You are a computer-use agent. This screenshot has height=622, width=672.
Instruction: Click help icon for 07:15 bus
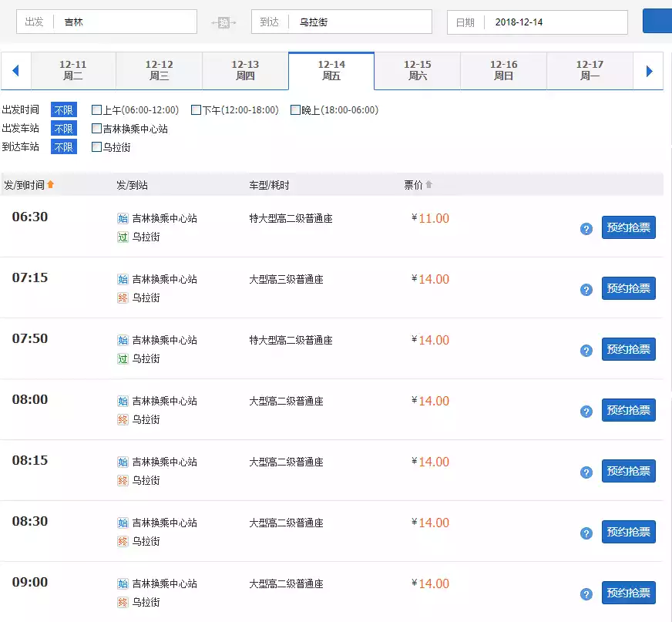tap(586, 290)
